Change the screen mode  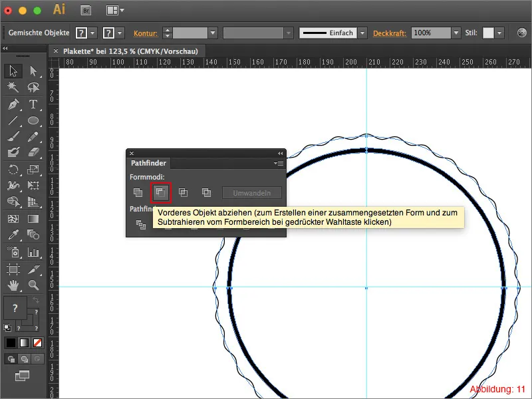(x=23, y=376)
